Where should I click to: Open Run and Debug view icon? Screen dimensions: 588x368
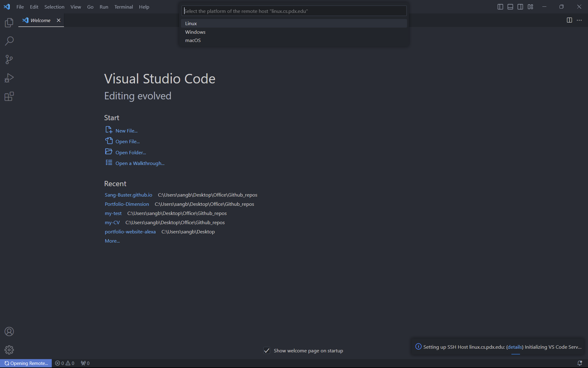click(9, 78)
